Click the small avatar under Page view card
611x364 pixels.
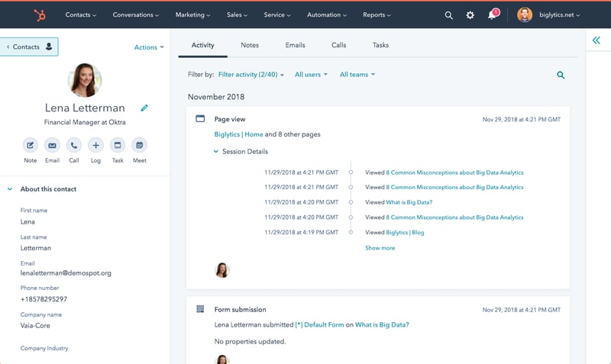tap(222, 270)
